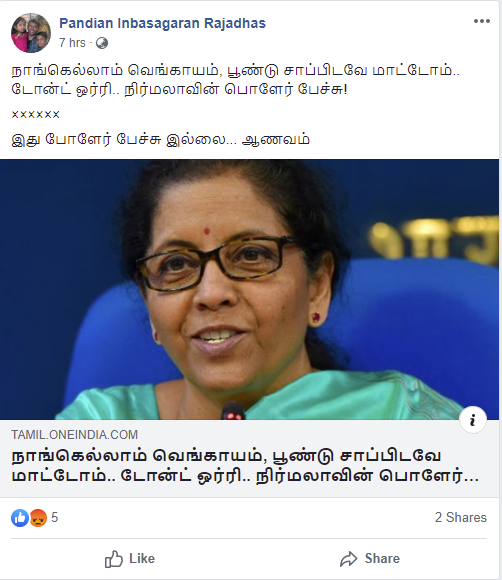View the 5 reactions count

tap(54, 517)
